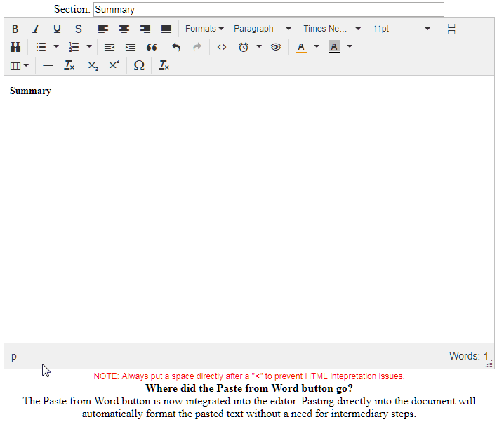Apply the orange text color

[301, 47]
